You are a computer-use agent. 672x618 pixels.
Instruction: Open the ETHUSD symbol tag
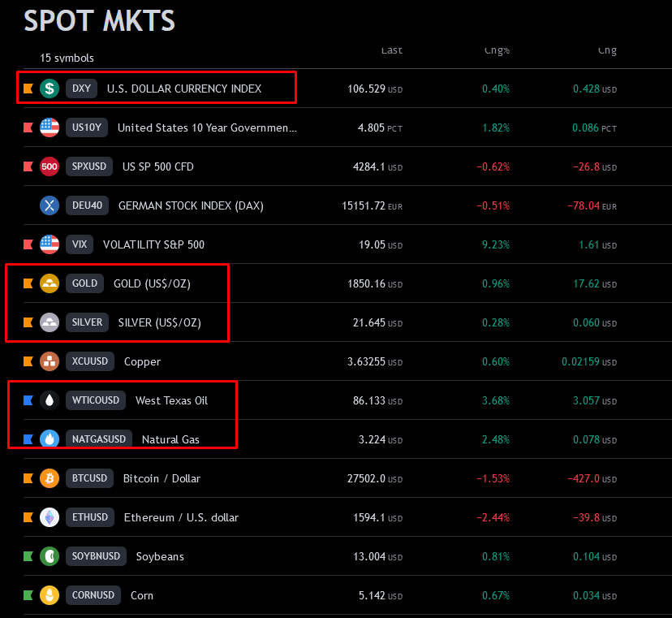pos(90,517)
